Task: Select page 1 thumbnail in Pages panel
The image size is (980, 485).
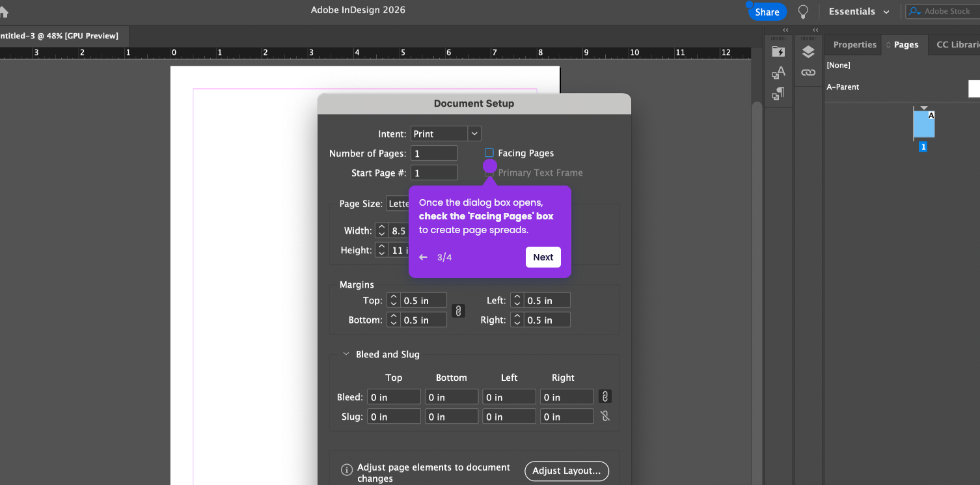Action: (924, 124)
